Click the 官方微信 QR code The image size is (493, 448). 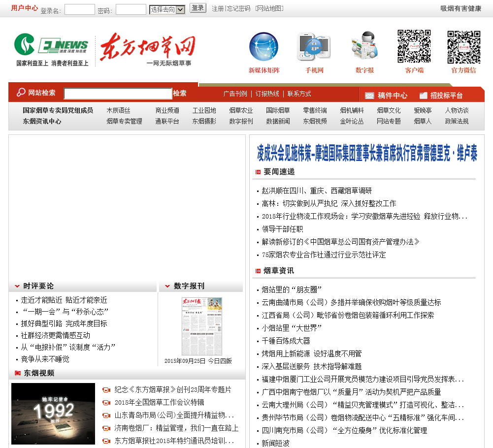click(464, 47)
